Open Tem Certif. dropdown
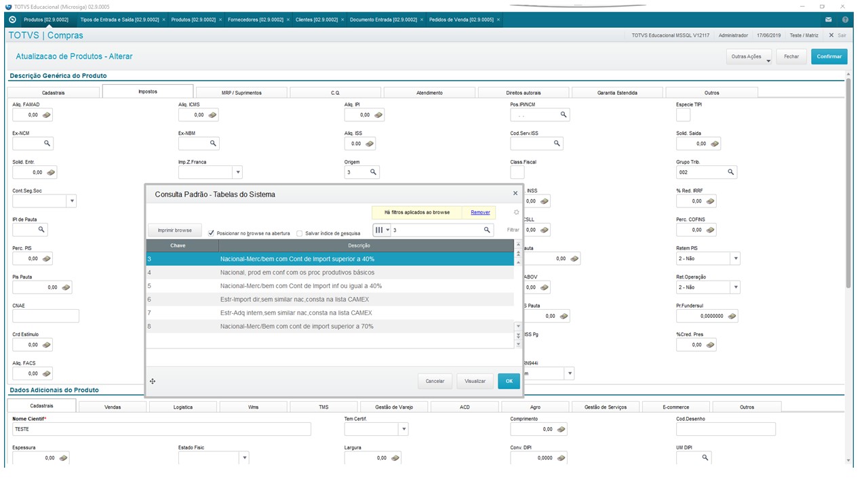The width and height of the screenshot is (868, 488). [x=403, y=429]
